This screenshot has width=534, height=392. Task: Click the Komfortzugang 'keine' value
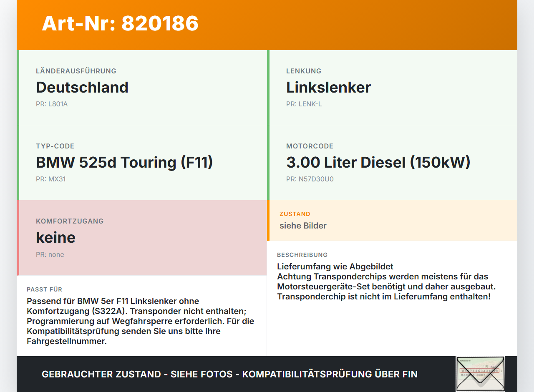(x=56, y=237)
